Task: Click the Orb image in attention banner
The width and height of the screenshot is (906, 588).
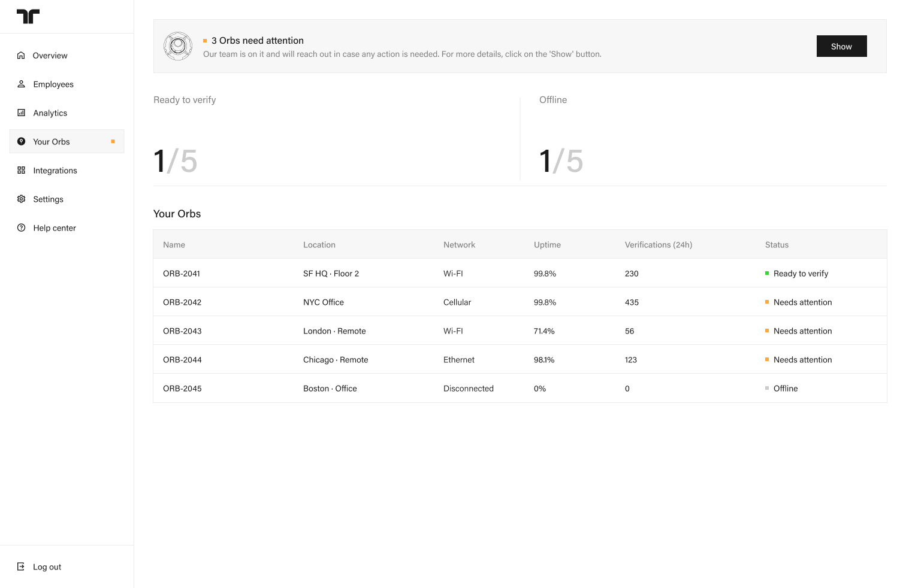Action: [178, 46]
